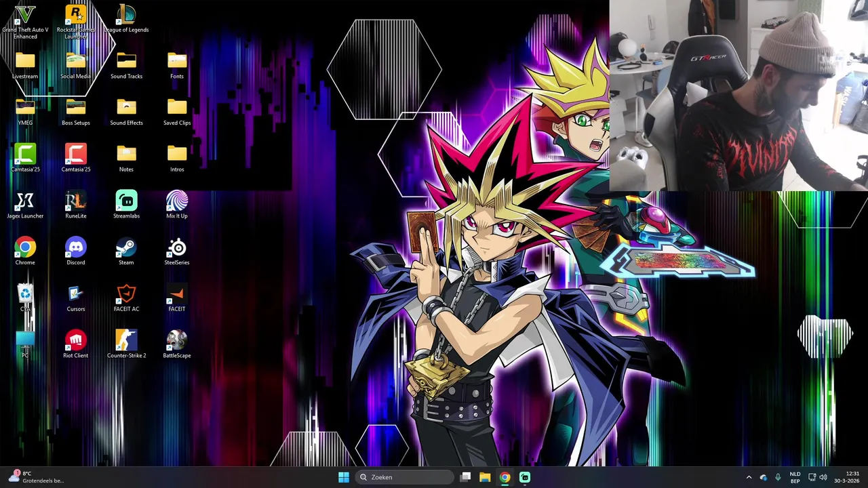Open the Notes folder
This screenshot has height=488, width=868.
(126, 159)
